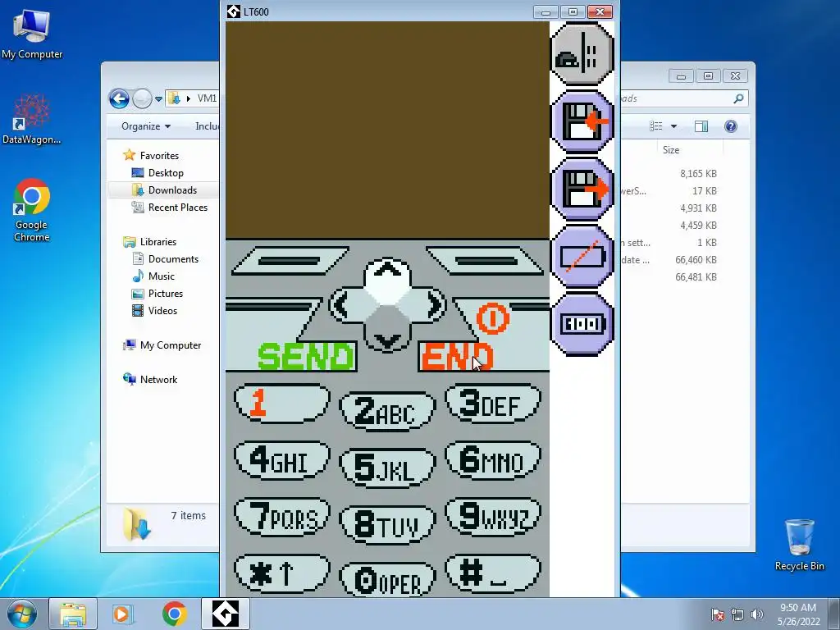Tap the 4 GHI keypad key

pos(282,459)
